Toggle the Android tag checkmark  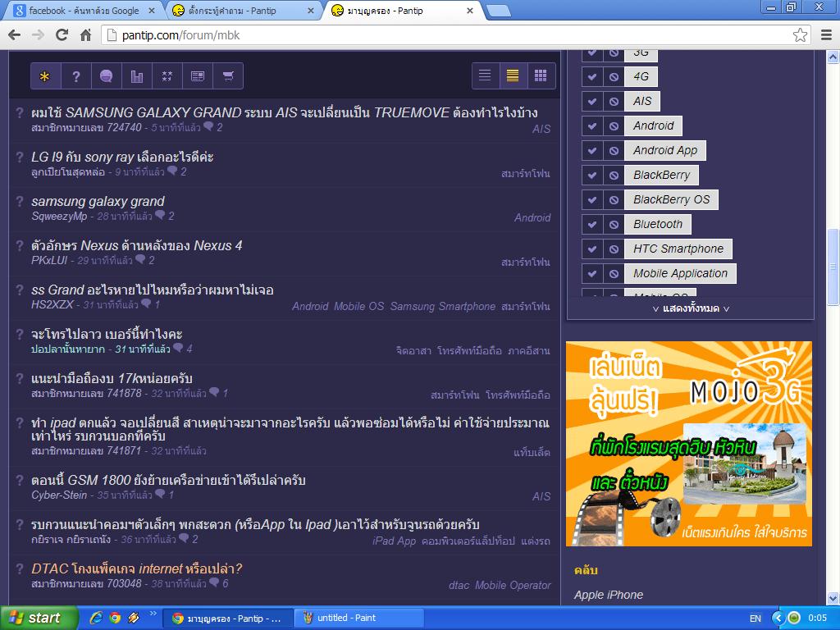coord(592,126)
